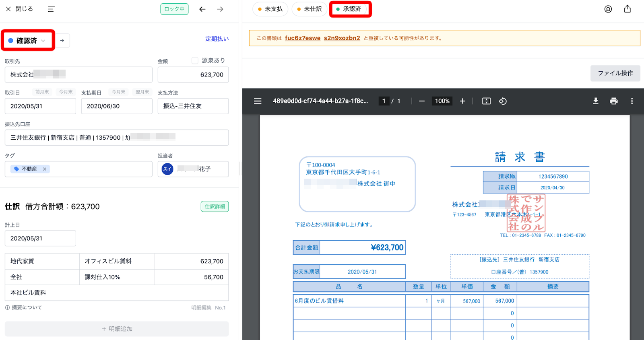
Task: Click the ファイル操作 button
Action: 615,73
